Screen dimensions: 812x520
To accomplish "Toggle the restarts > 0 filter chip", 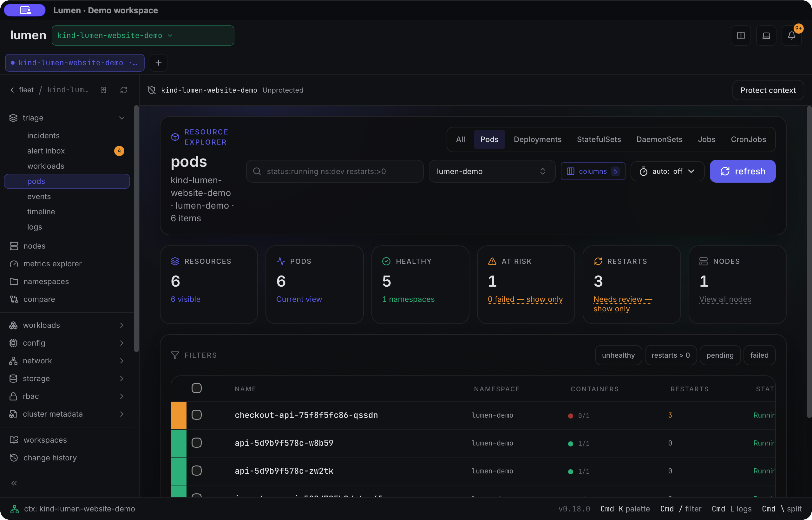I will (671, 355).
